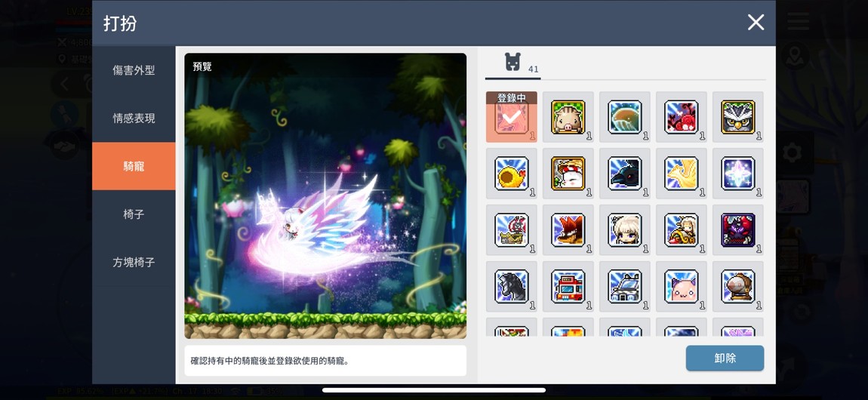Pick the red rose mount
The image size is (868, 400).
pos(682,117)
